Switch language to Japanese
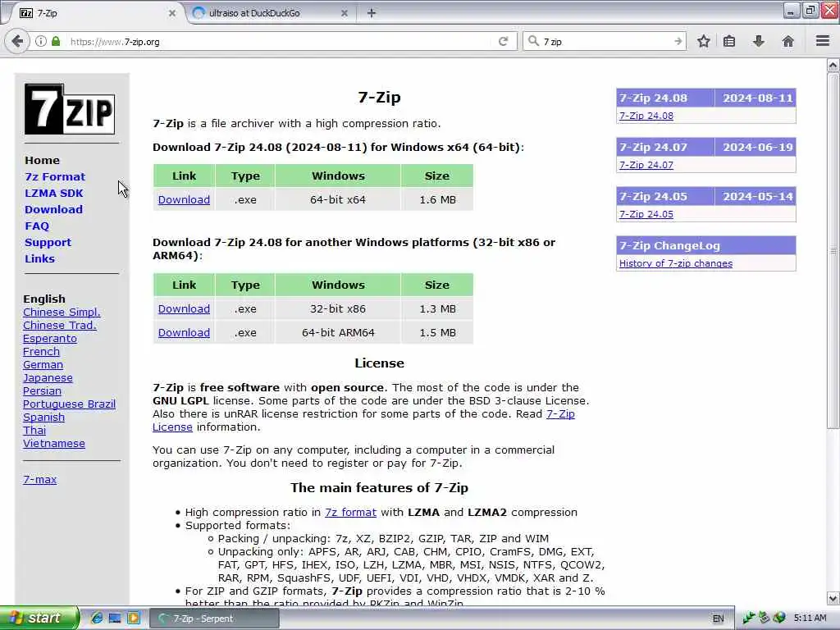The height and width of the screenshot is (630, 840). click(x=48, y=377)
